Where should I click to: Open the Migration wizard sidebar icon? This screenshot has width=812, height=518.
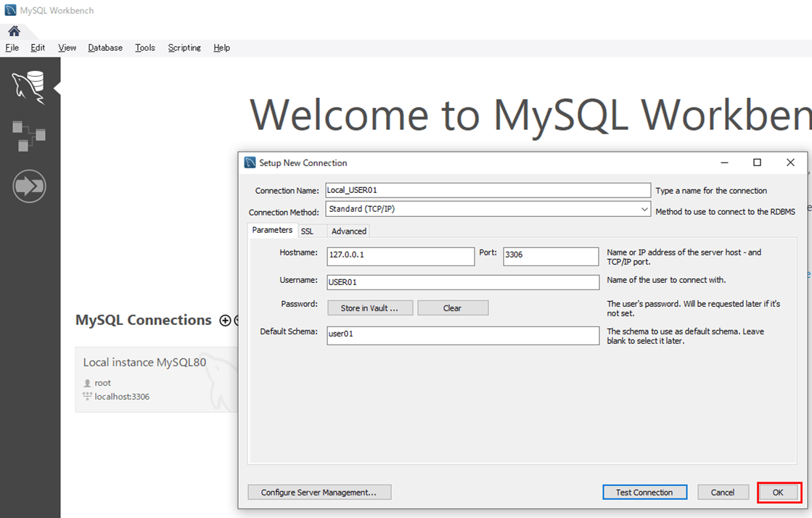coord(29,187)
